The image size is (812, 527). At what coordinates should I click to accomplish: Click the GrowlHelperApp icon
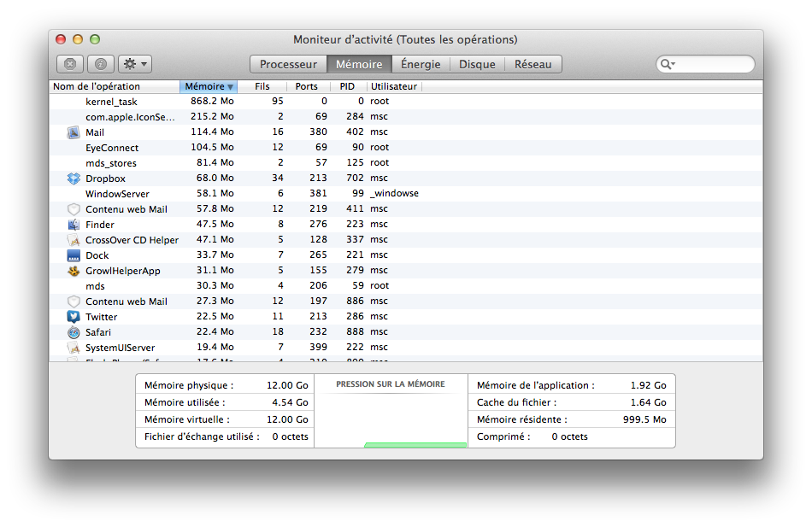[74, 271]
